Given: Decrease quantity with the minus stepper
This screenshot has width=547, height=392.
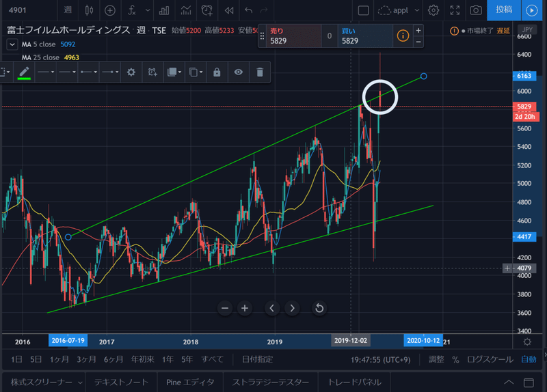Looking at the screenshot, I should click(418, 42).
